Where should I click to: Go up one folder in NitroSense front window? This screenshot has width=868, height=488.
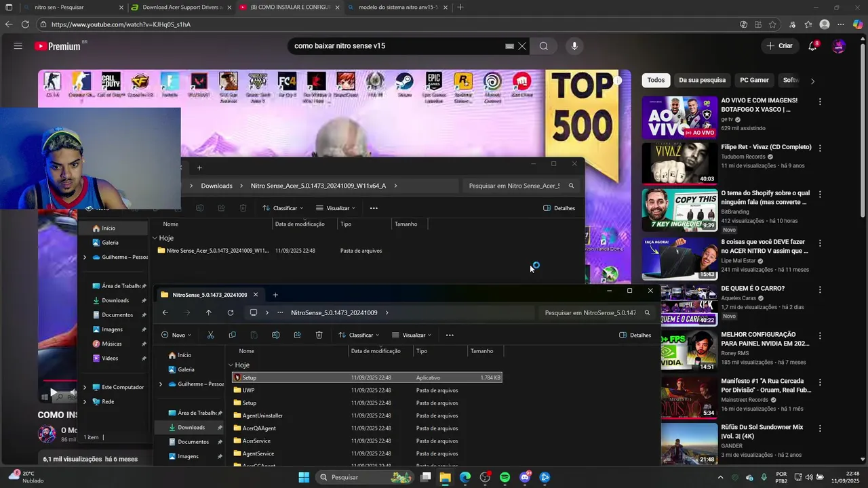(208, 312)
